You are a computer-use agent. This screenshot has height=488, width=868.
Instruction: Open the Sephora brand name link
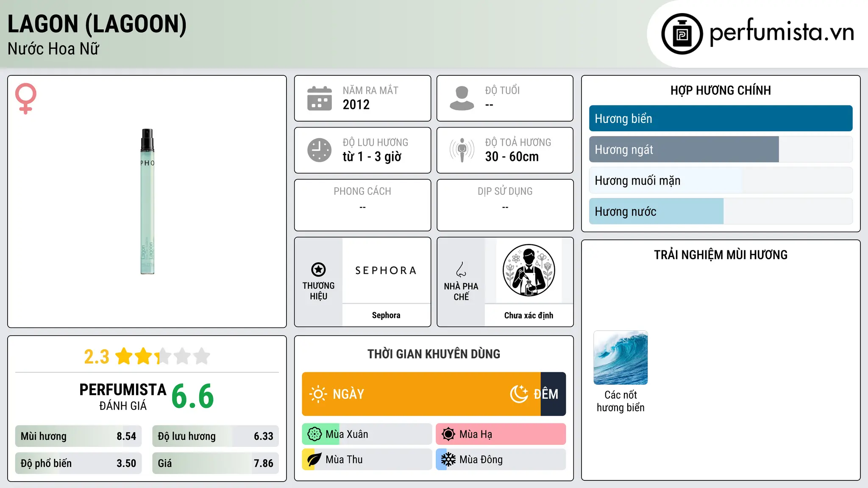[386, 315]
